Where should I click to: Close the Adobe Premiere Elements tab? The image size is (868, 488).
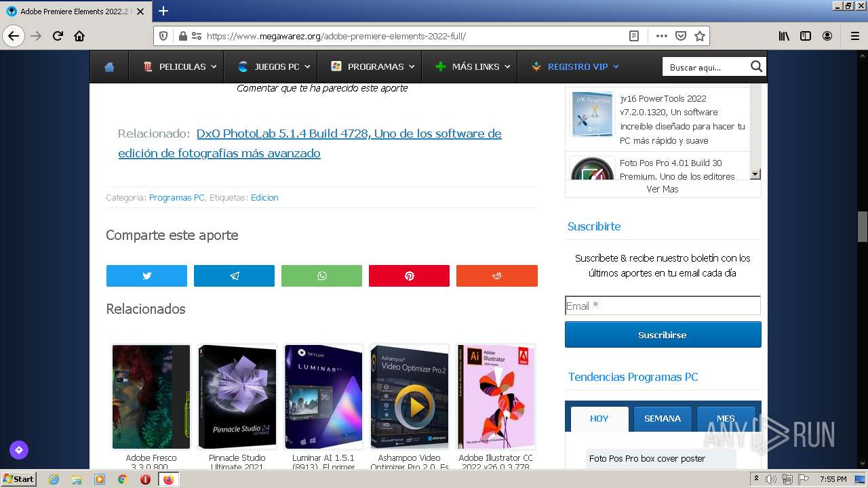140,12
